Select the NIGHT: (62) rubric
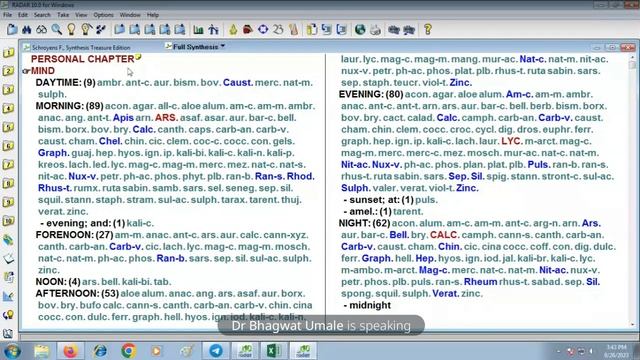640x360 pixels. [x=364, y=223]
